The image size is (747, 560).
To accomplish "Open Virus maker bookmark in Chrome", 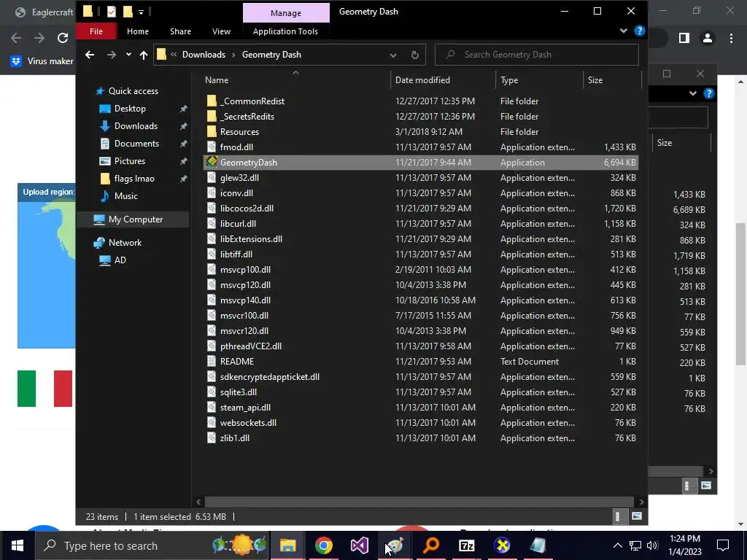I will (x=43, y=61).
